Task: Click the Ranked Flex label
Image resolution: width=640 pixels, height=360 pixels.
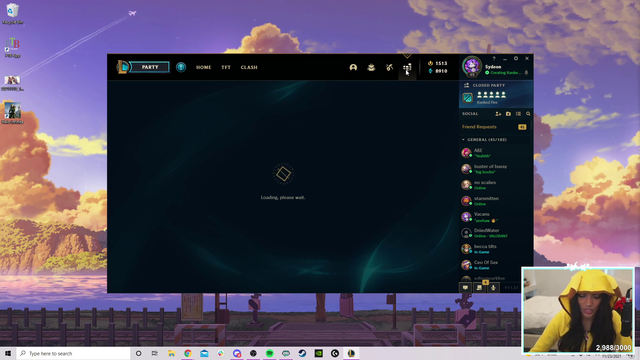Action: click(487, 102)
